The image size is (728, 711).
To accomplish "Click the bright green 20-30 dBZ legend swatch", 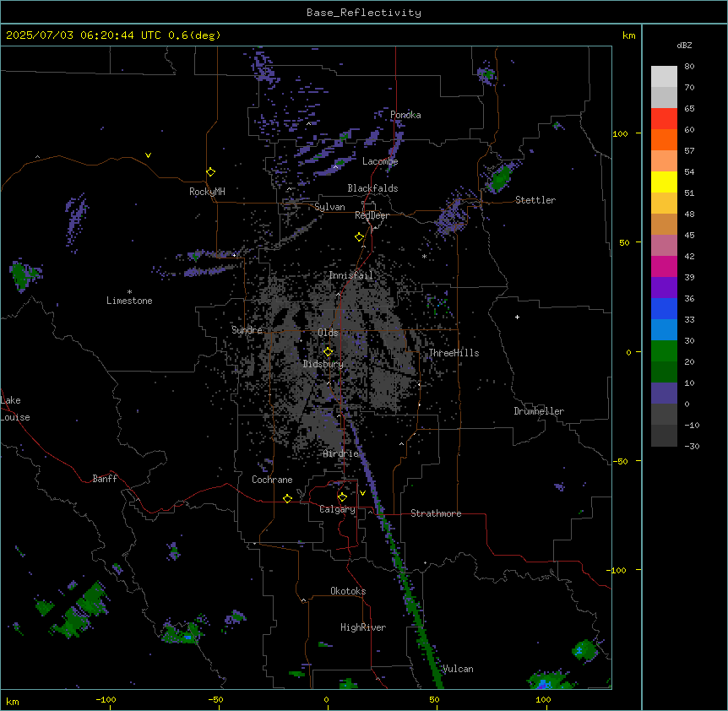I will (x=664, y=351).
